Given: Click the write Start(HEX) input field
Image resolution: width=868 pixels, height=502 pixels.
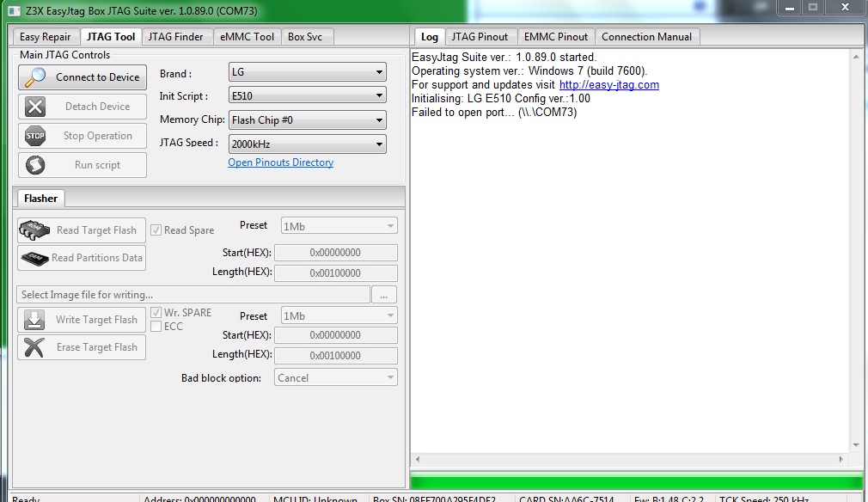Looking at the screenshot, I should coord(336,335).
